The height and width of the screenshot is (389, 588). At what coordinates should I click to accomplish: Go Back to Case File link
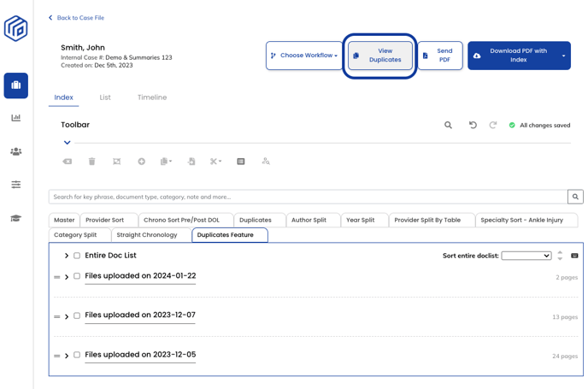point(77,18)
